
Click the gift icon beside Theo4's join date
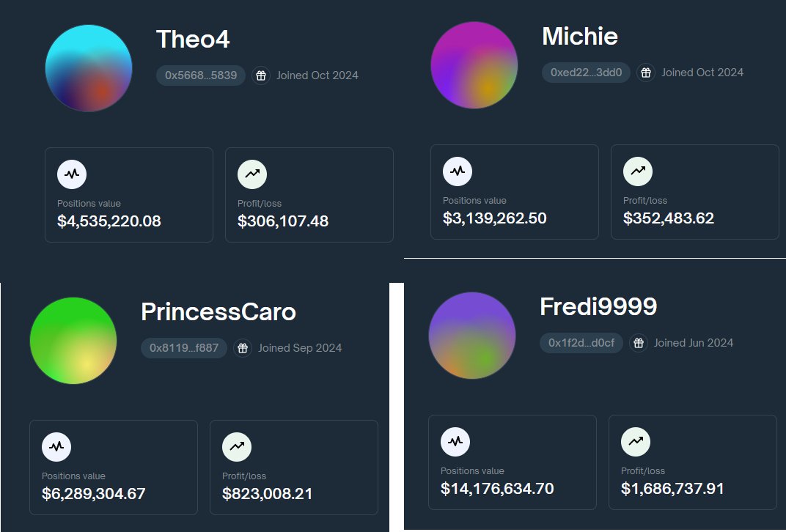(261, 75)
